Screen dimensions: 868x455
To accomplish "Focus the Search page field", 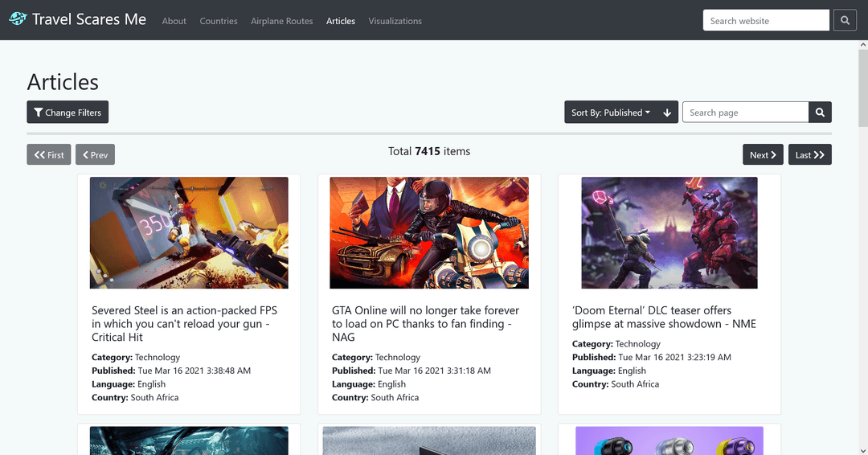I will 746,113.
